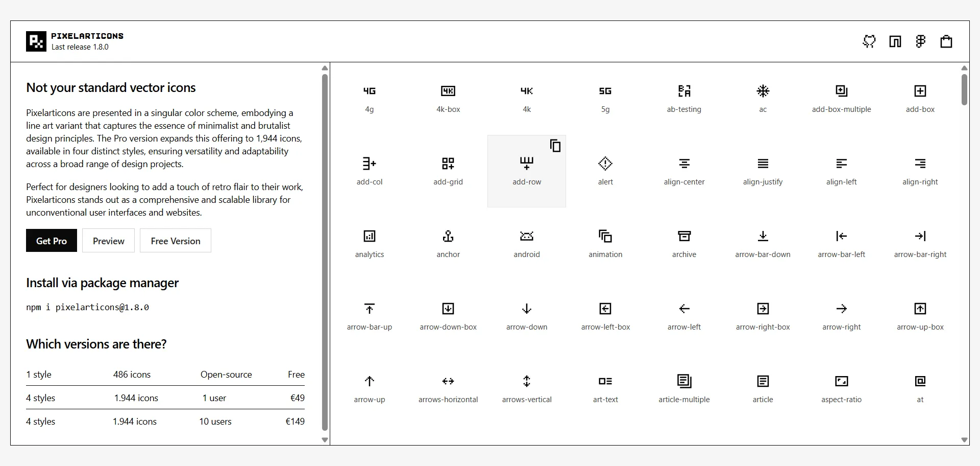Pick the archive icon tile

point(684,244)
